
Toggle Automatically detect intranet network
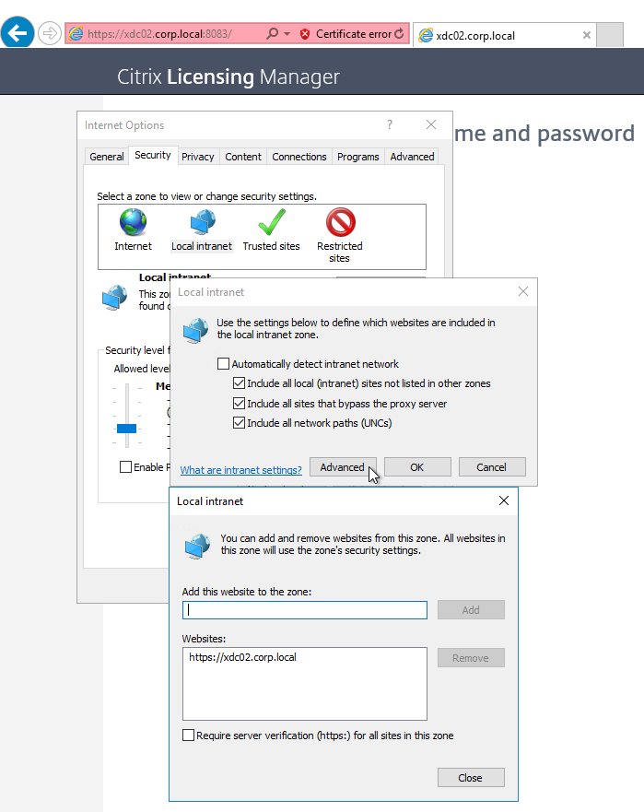[223, 363]
